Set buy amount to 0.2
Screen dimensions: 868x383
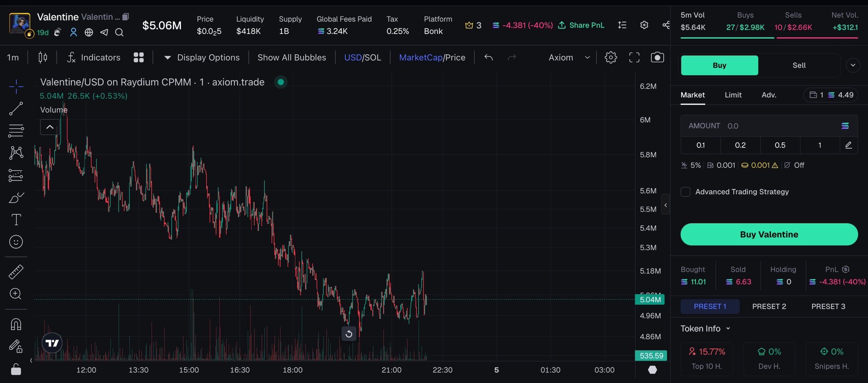click(x=740, y=145)
